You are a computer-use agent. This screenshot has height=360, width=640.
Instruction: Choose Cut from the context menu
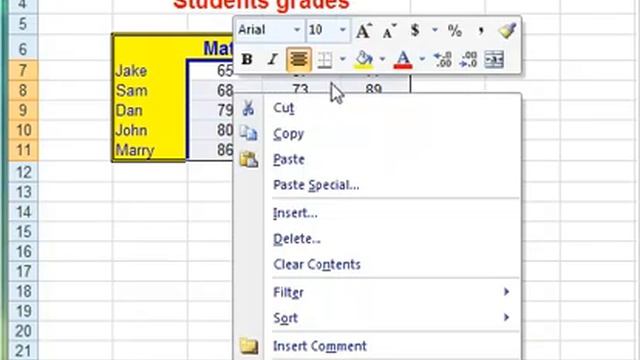point(377,108)
